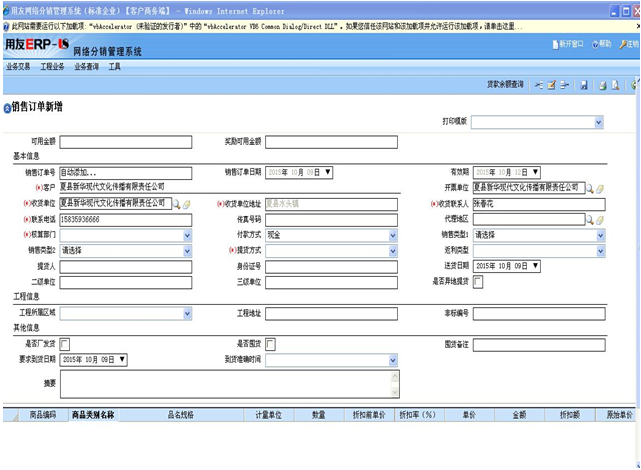Click the 商品编码 column header
This screenshot has width=641, height=470.
pos(43,415)
